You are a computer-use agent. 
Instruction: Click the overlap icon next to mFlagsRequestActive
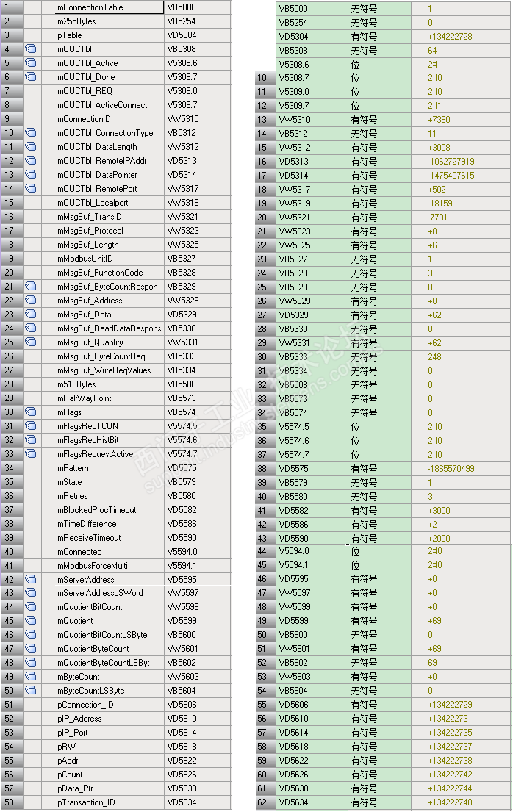pyautogui.click(x=31, y=454)
